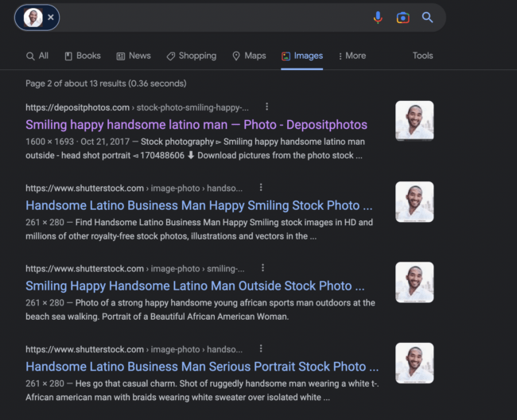Open Handsome Latino Business Man Happy Smiling link
517x420 pixels.
[192, 205]
